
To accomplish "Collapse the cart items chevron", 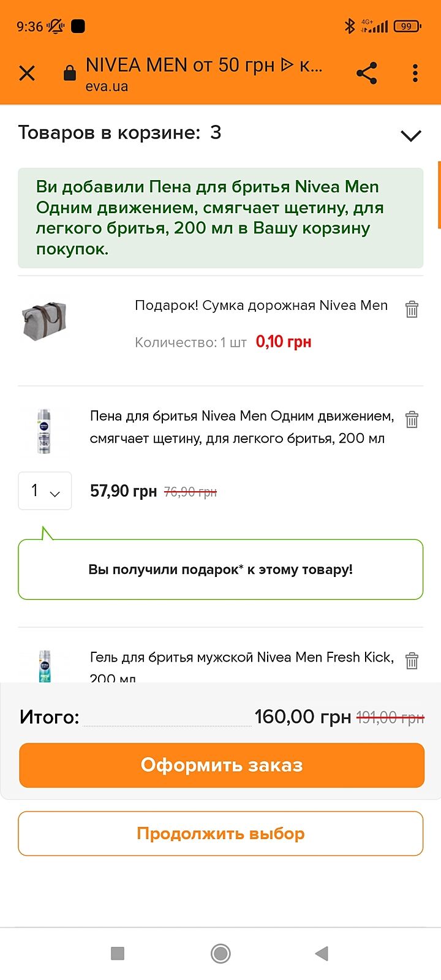I will click(410, 135).
